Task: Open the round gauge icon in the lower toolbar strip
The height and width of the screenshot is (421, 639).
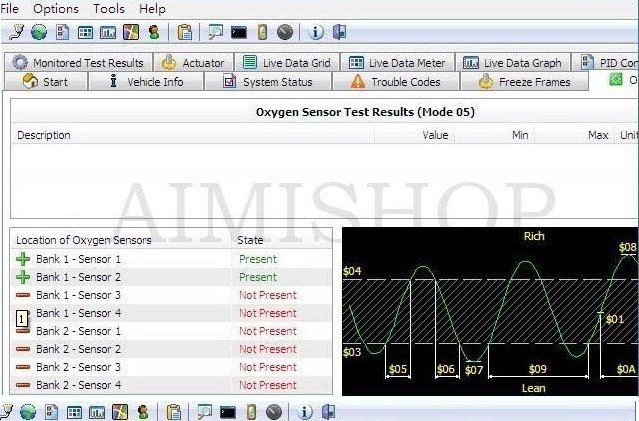Action: pyautogui.click(x=274, y=412)
